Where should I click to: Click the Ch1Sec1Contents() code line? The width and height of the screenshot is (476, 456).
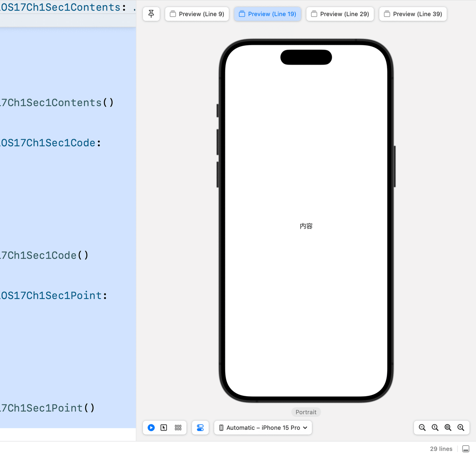(57, 103)
